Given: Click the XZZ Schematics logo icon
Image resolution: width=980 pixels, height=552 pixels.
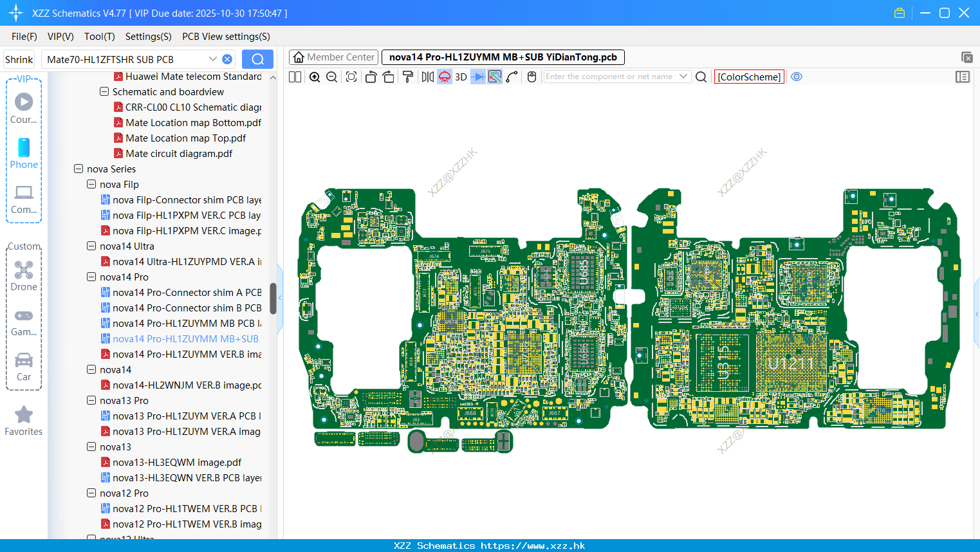Looking at the screenshot, I should pos(16,13).
